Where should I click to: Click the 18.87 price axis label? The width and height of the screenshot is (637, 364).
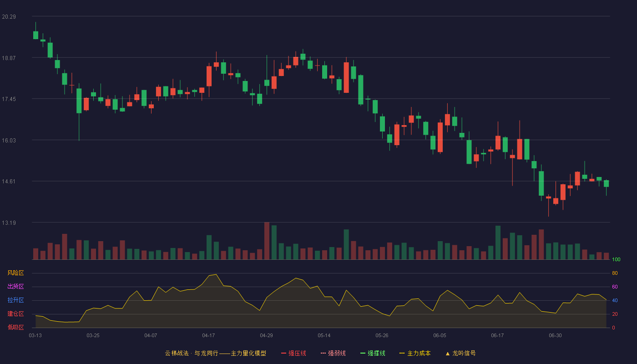[9, 58]
